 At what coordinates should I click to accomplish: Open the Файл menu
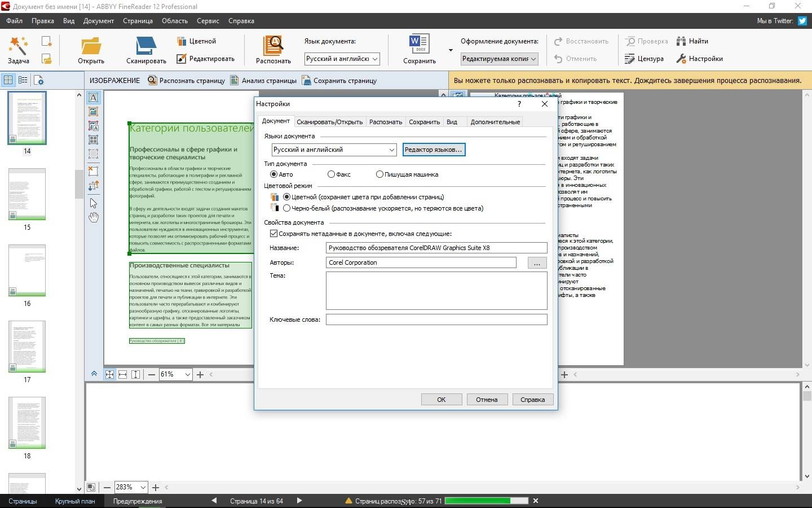[15, 21]
